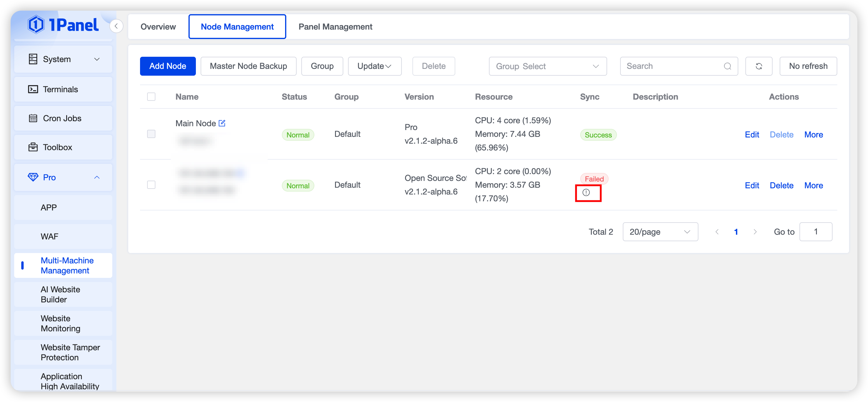Check the Main Node row checkbox
The height and width of the screenshot is (402, 868).
pos(151,134)
